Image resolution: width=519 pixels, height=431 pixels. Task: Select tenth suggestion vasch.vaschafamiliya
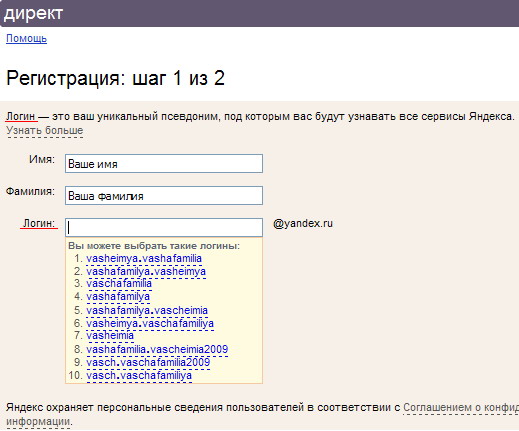click(x=139, y=376)
